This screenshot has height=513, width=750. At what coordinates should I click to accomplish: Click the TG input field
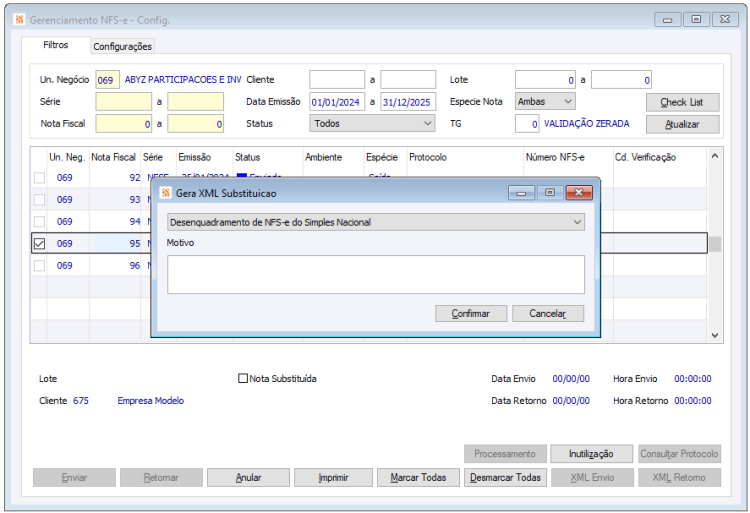click(527, 124)
